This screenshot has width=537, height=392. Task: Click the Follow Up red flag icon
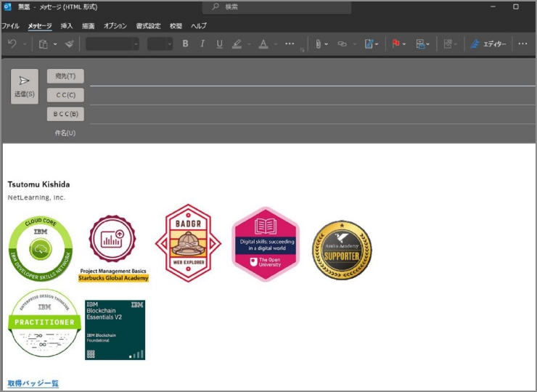coord(396,44)
